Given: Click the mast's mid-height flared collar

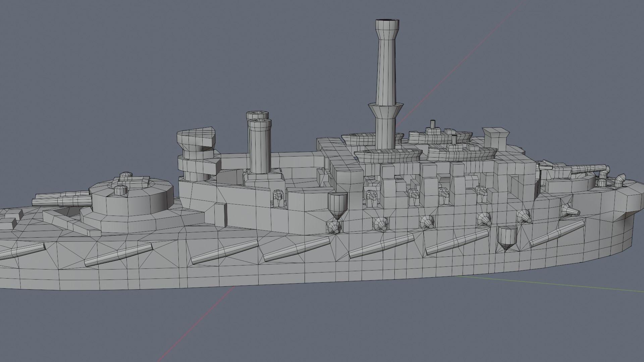Looking at the screenshot, I should click(x=385, y=111).
